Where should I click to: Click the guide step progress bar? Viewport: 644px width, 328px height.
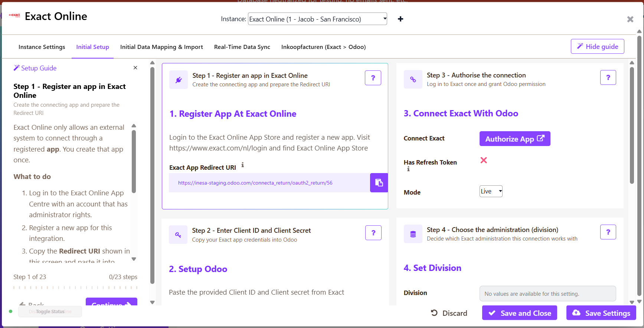coord(75,288)
